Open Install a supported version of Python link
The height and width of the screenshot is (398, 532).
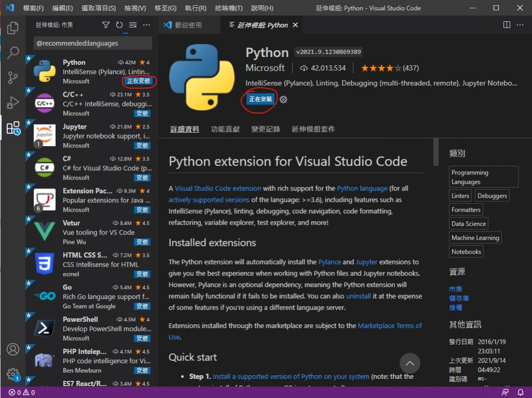point(291,377)
